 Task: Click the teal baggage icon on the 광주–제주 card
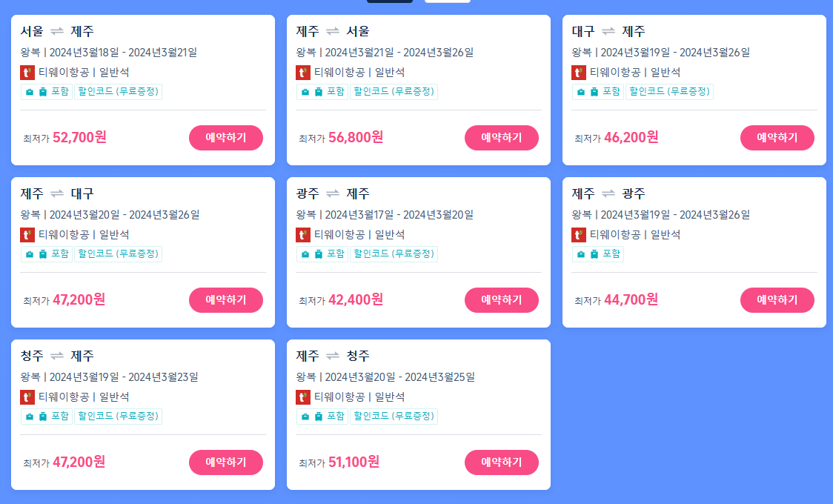click(304, 253)
